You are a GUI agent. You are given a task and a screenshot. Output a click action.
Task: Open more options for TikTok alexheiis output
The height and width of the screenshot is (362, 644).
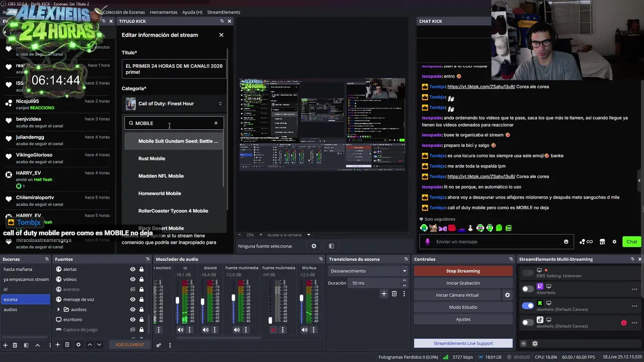point(634,323)
